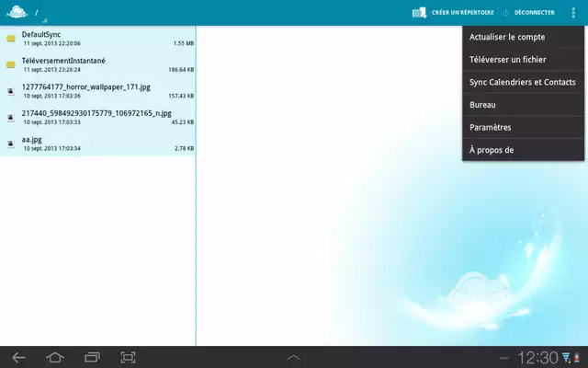The height and width of the screenshot is (368, 588).
Task: Tap the Android home button
Action: tap(55, 358)
